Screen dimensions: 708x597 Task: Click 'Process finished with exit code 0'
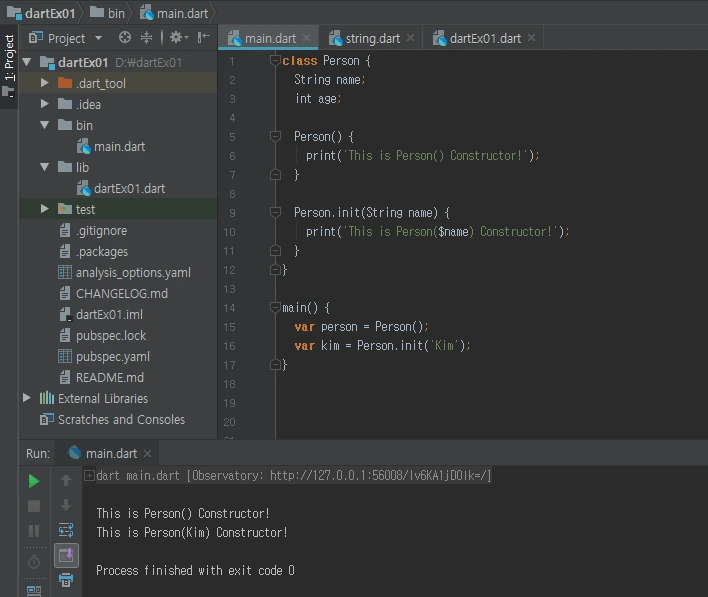point(195,570)
